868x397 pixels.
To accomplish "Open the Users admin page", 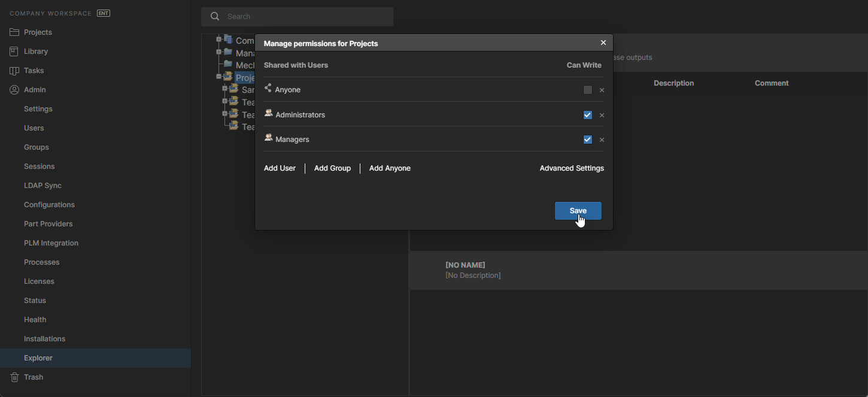I will [x=34, y=128].
